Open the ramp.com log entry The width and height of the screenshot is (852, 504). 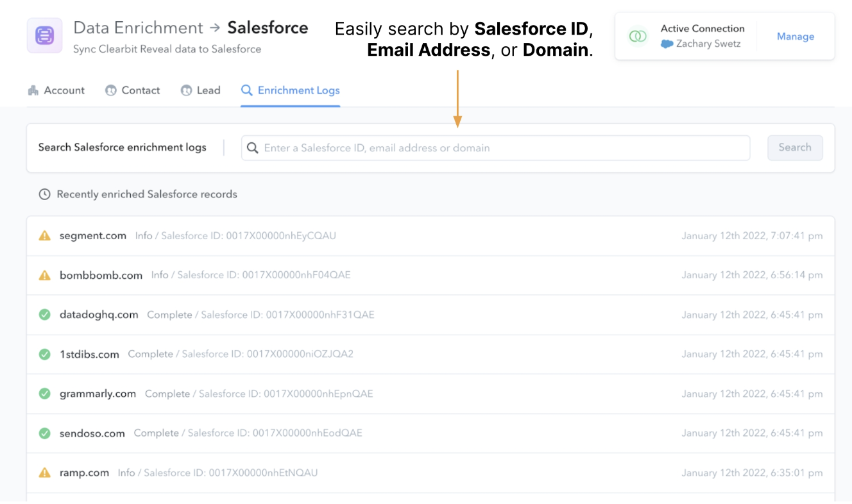pyautogui.click(x=430, y=473)
